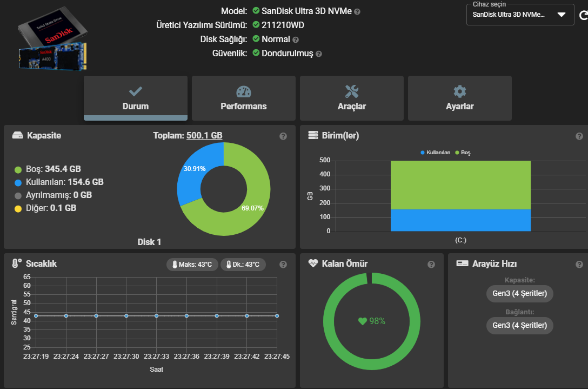The height and width of the screenshot is (389, 588).
Task: Click the green check beside Güvenlik
Action: 256,52
